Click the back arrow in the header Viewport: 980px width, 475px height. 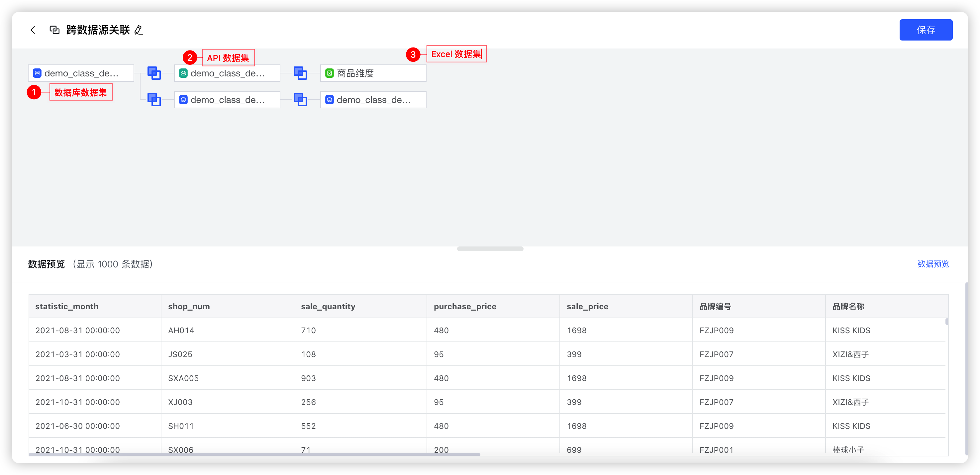(33, 30)
